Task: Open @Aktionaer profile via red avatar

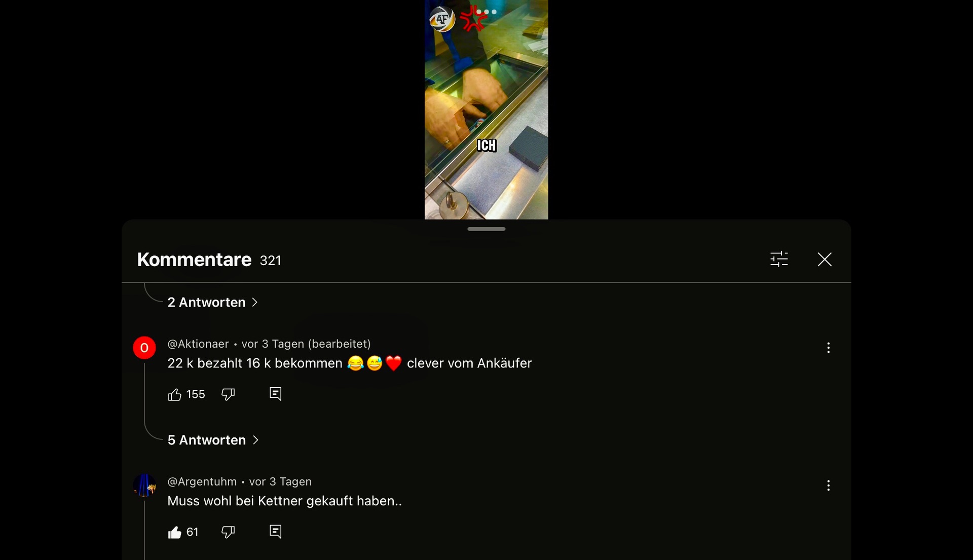Action: [144, 348]
